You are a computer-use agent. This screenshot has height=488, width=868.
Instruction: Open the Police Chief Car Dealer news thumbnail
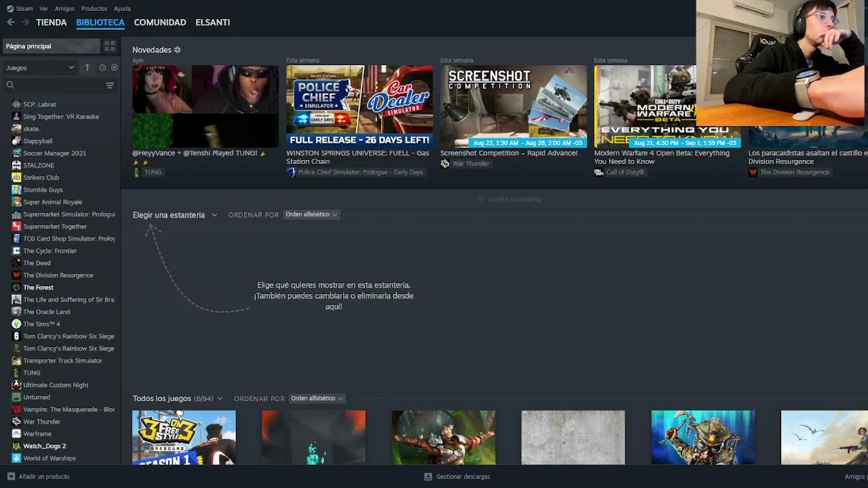point(359,106)
